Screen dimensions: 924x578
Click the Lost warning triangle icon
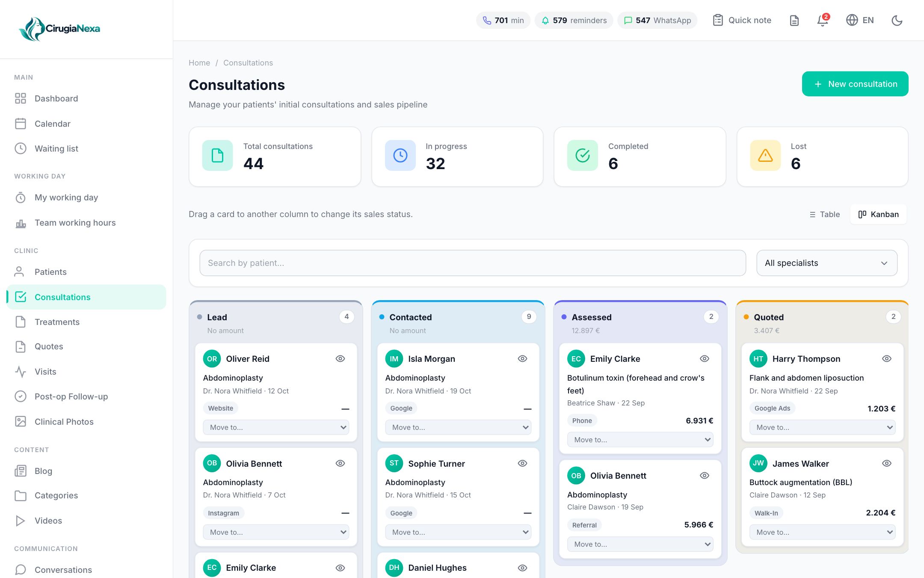765,155
